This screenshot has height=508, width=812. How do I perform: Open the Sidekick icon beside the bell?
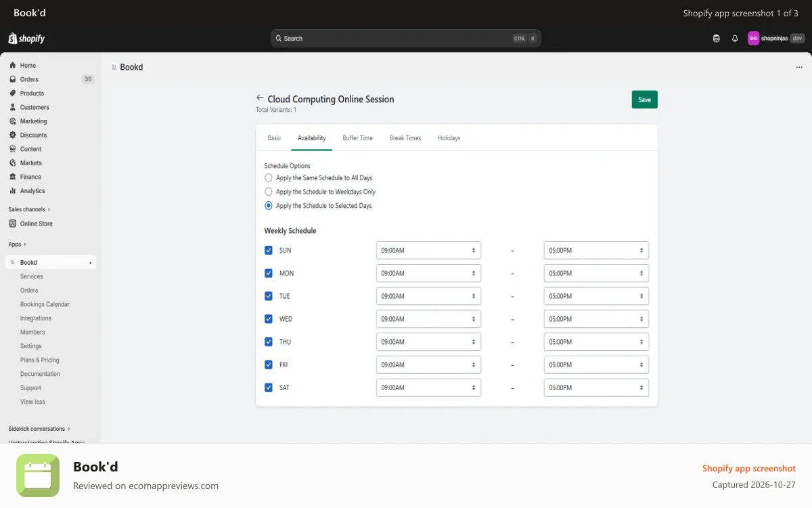pyautogui.click(x=717, y=39)
